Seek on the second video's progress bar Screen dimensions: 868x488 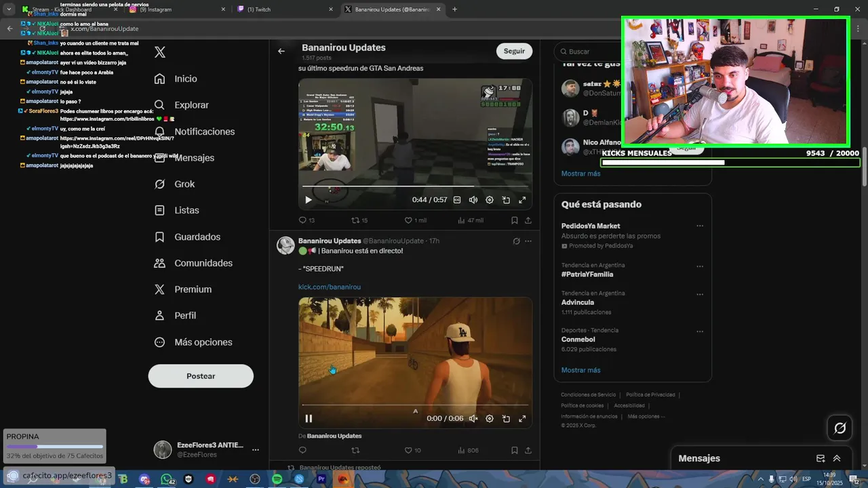tap(415, 405)
